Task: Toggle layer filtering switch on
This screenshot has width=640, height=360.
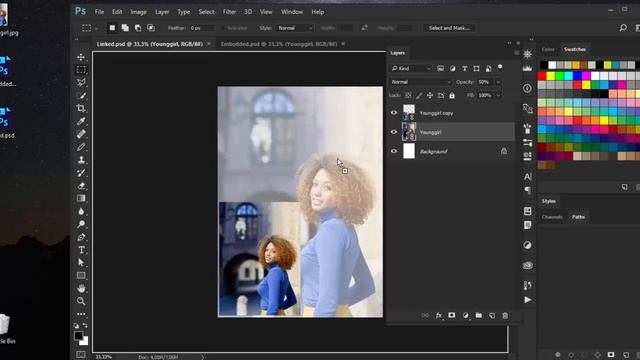Action: [500, 68]
